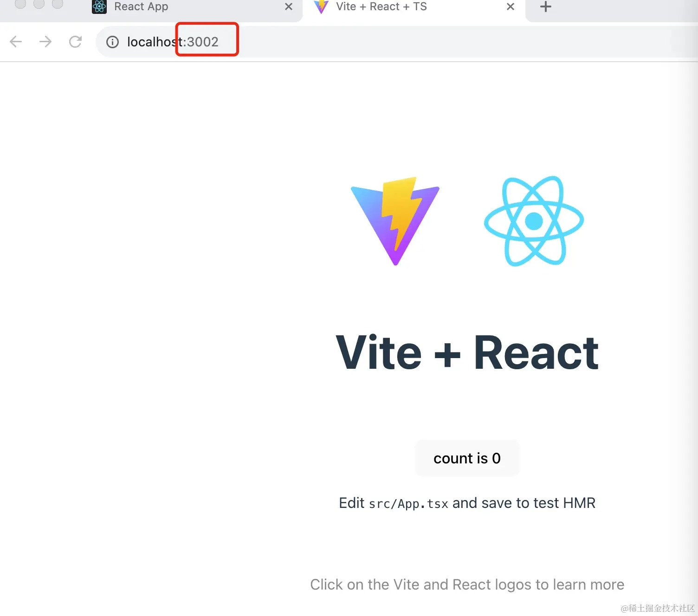Close the React App tab

click(289, 6)
